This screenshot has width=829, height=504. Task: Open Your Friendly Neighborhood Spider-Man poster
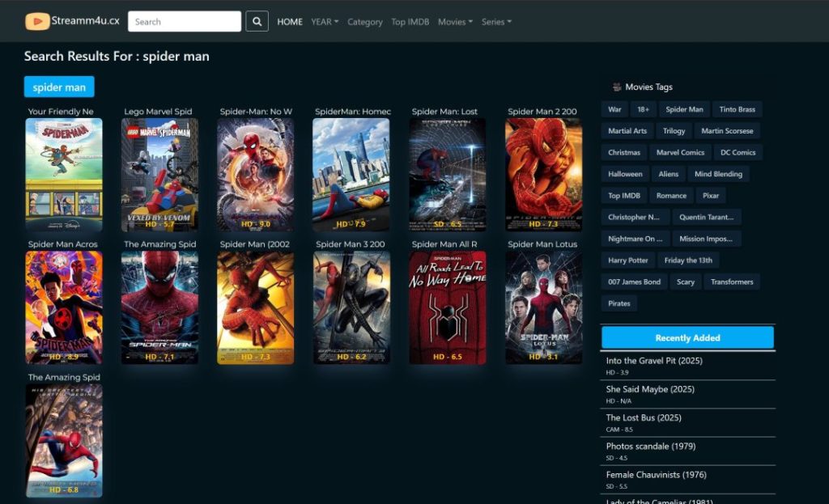pyautogui.click(x=64, y=175)
